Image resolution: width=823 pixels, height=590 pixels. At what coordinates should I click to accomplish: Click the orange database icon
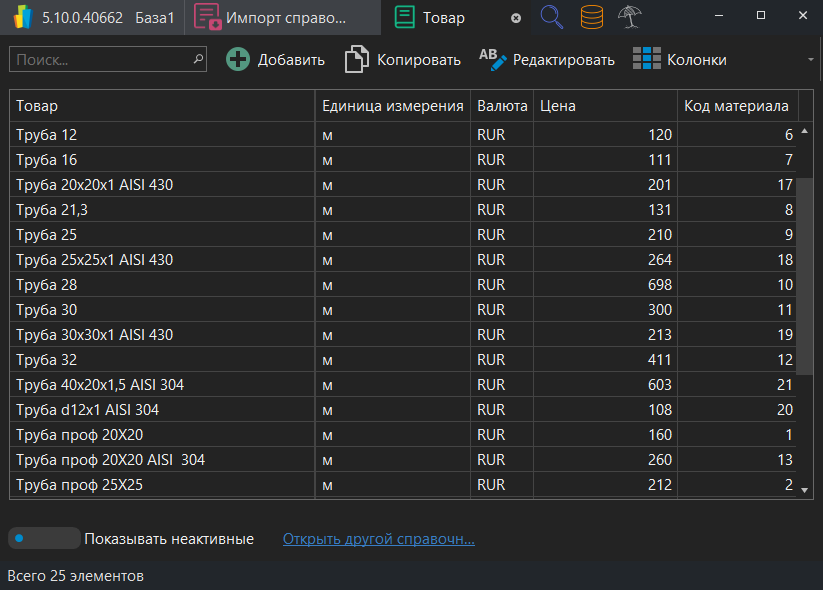[592, 17]
